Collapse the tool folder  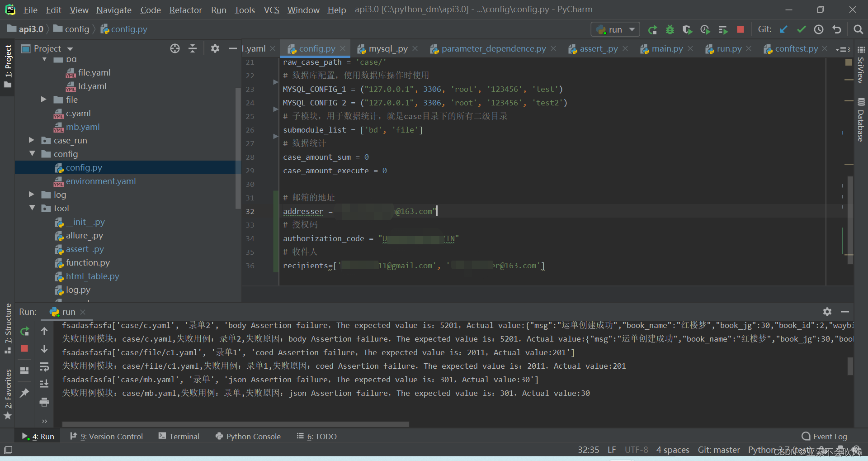(32, 208)
